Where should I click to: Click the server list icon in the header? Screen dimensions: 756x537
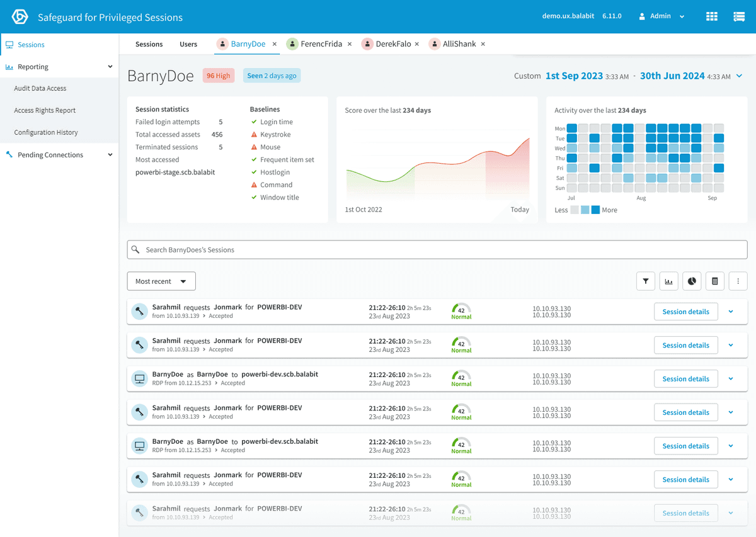coord(738,16)
